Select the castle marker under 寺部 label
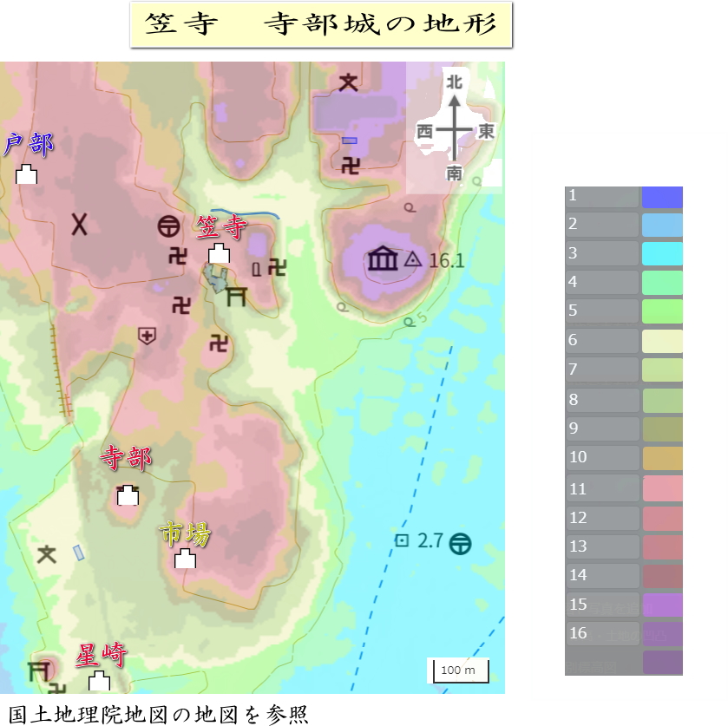 tap(128, 495)
